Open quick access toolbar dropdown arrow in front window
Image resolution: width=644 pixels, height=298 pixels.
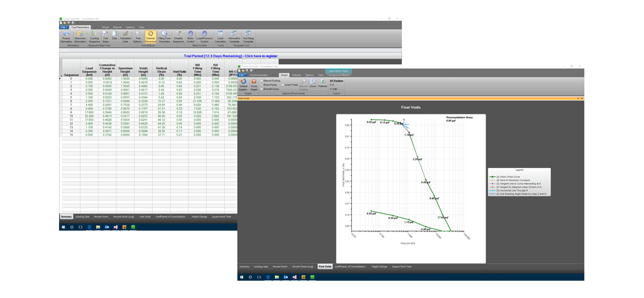255,70
